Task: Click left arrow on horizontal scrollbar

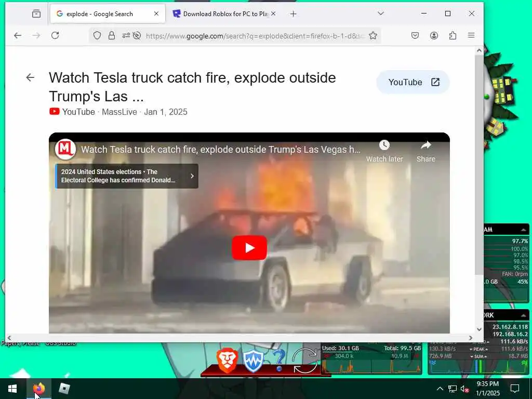Action: point(9,338)
